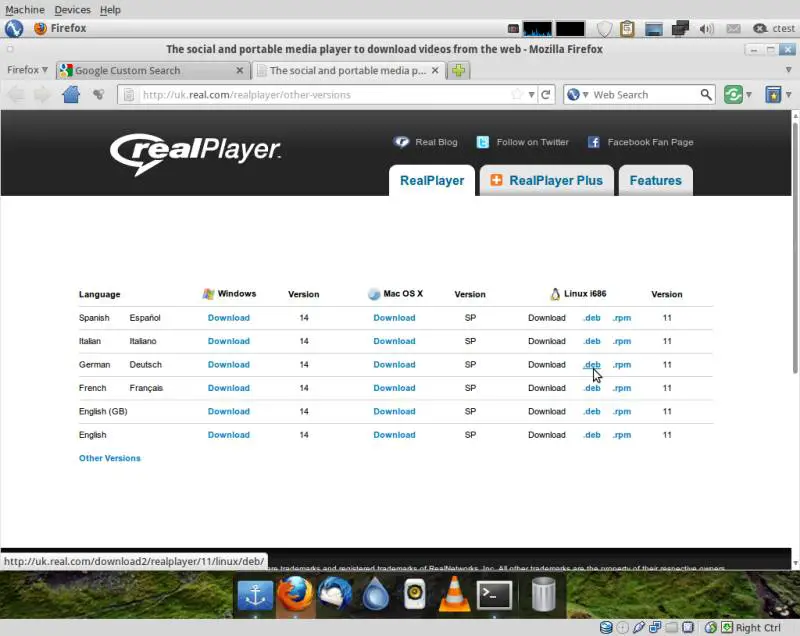800x636 pixels.
Task: Click the Firefox home button icon
Action: coord(71,94)
